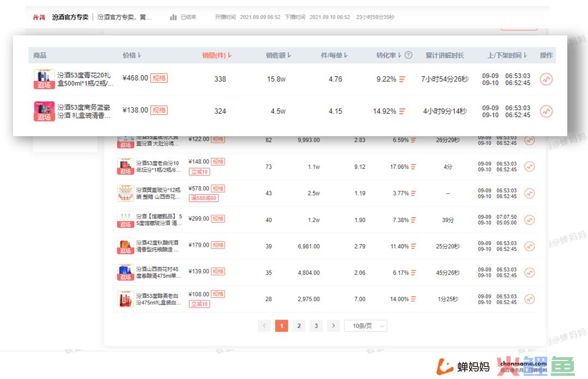Sort the table by 上/下架时间
588x379 pixels.
click(507, 55)
